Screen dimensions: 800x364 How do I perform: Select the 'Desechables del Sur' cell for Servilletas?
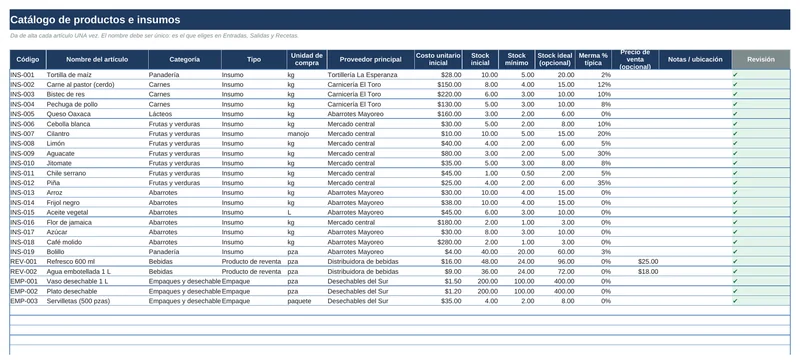point(370,301)
